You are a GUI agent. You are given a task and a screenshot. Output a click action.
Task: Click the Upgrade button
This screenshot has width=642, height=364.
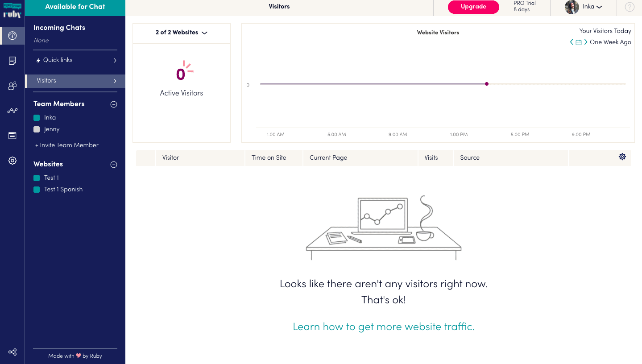point(473,7)
